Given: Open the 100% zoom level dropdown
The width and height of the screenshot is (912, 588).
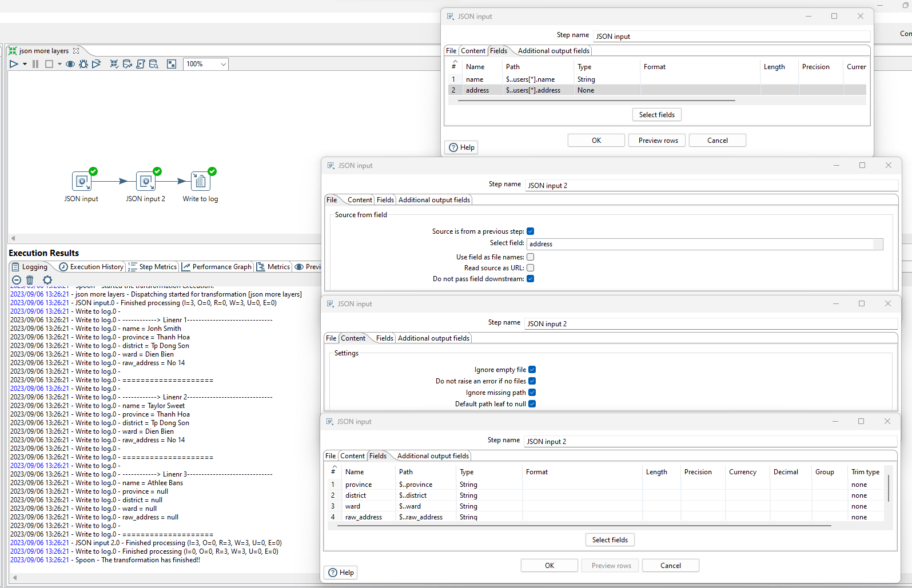Looking at the screenshot, I should (223, 64).
